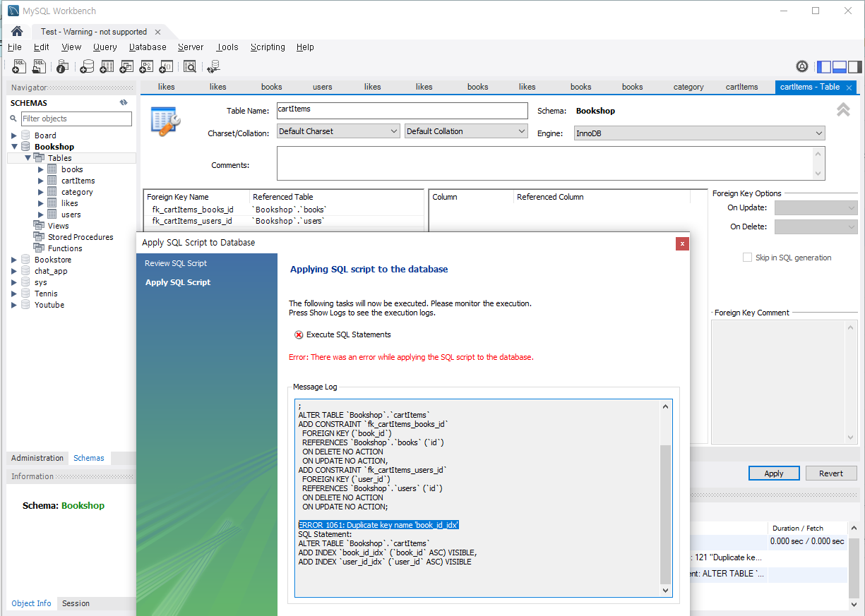865x616 pixels.
Task: Create new function toolbar icon
Action: (x=166, y=66)
